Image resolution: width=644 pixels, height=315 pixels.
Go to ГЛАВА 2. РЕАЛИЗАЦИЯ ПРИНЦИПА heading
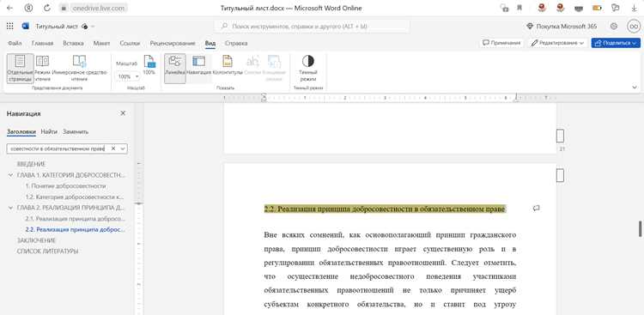[71, 208]
